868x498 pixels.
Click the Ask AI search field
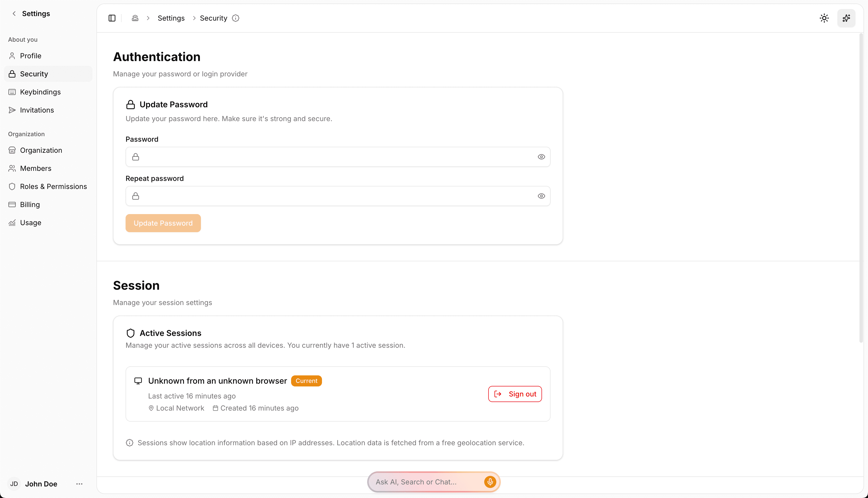click(424, 482)
